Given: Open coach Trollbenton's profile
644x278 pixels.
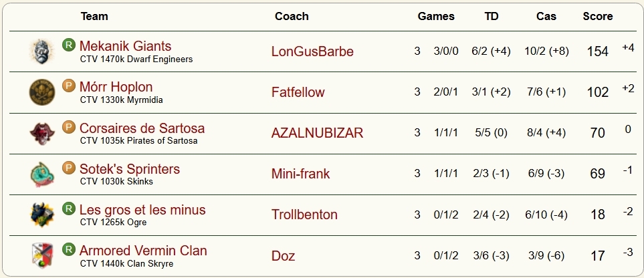Looking at the screenshot, I should [x=304, y=215].
